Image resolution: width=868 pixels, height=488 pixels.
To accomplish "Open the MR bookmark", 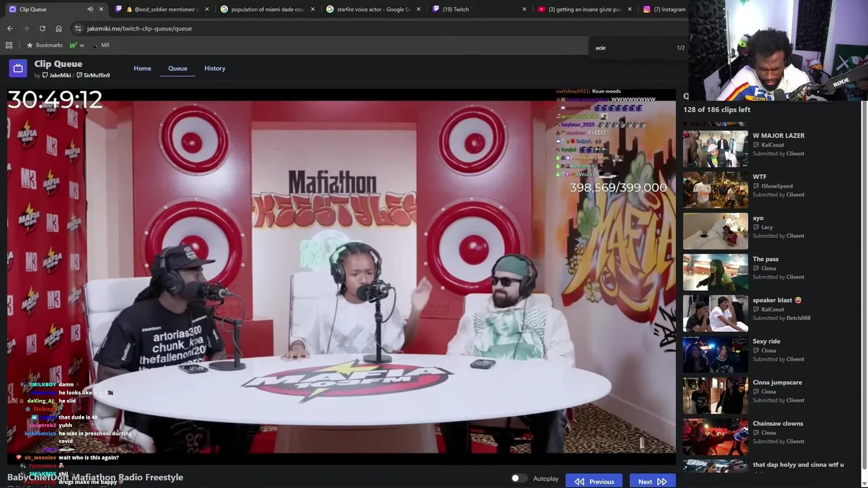I will click(x=100, y=45).
